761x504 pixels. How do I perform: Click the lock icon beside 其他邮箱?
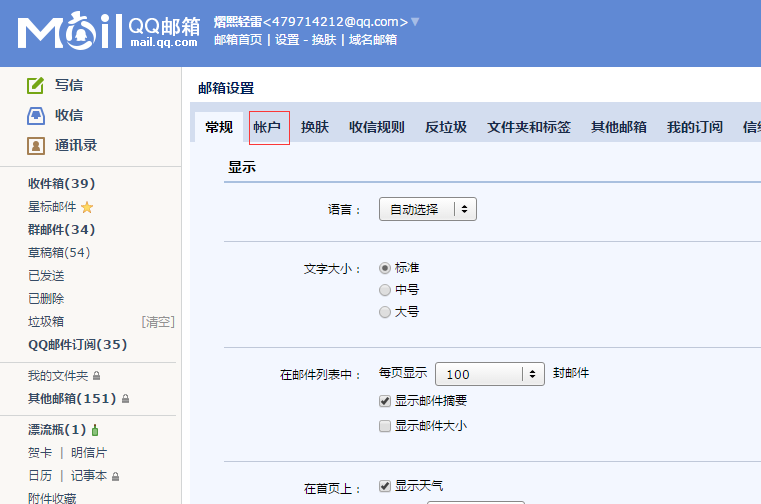point(125,399)
